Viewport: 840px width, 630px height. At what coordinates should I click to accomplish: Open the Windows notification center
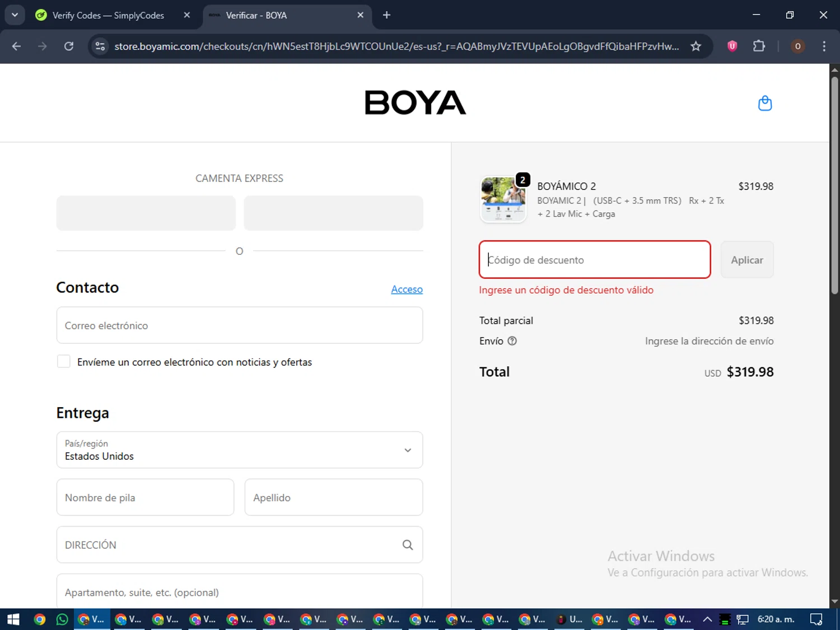click(816, 619)
